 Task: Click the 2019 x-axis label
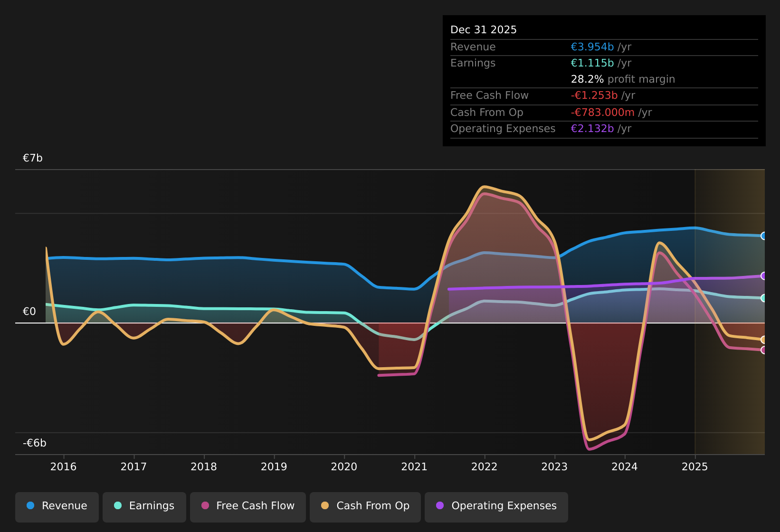pyautogui.click(x=274, y=467)
